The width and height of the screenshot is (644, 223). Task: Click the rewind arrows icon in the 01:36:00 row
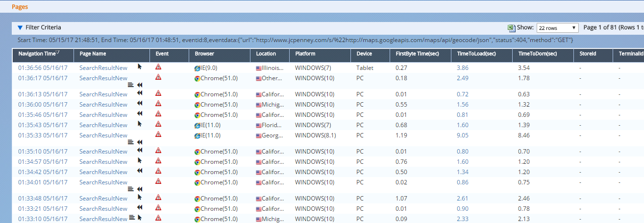(139, 103)
